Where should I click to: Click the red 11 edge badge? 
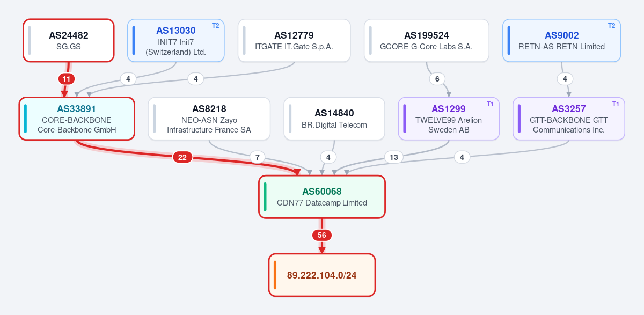click(x=67, y=79)
